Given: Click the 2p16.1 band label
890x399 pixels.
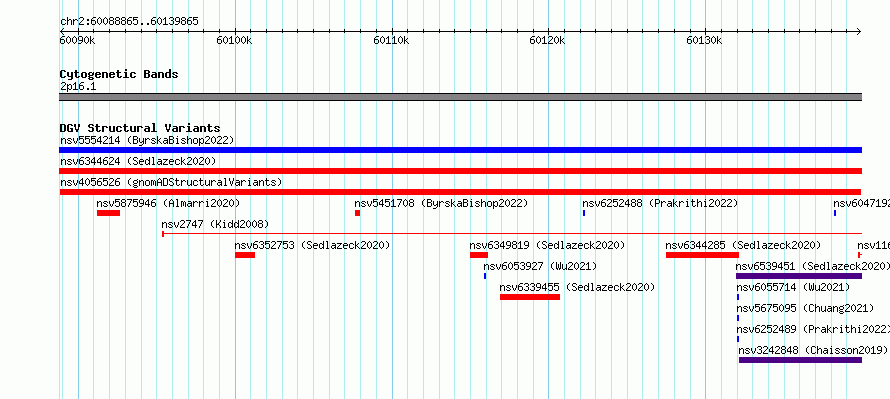Looking at the screenshot, I should pyautogui.click(x=78, y=86).
